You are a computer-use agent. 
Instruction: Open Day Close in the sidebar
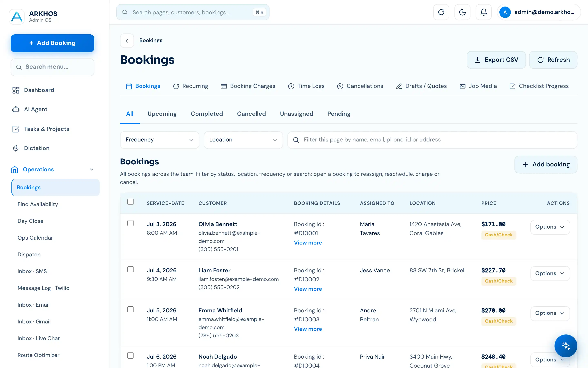(x=30, y=221)
